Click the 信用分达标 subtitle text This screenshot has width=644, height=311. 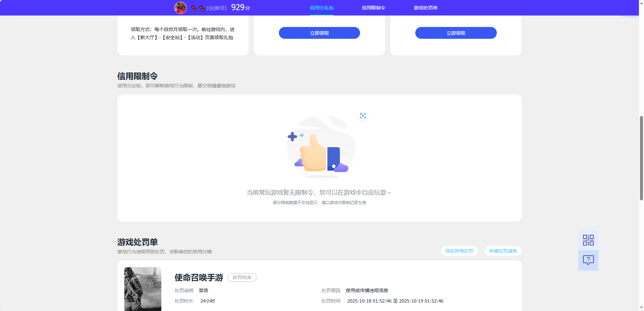tap(176, 86)
